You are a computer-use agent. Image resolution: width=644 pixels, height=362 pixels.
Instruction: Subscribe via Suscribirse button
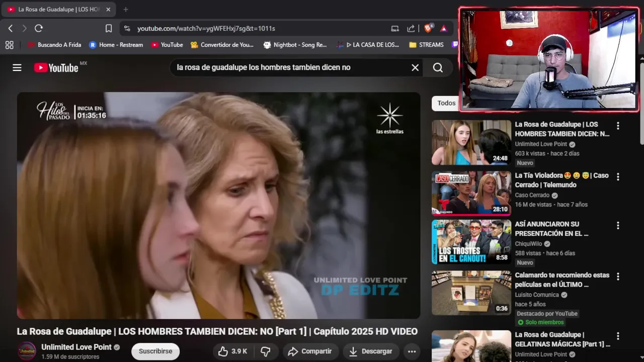point(155,351)
